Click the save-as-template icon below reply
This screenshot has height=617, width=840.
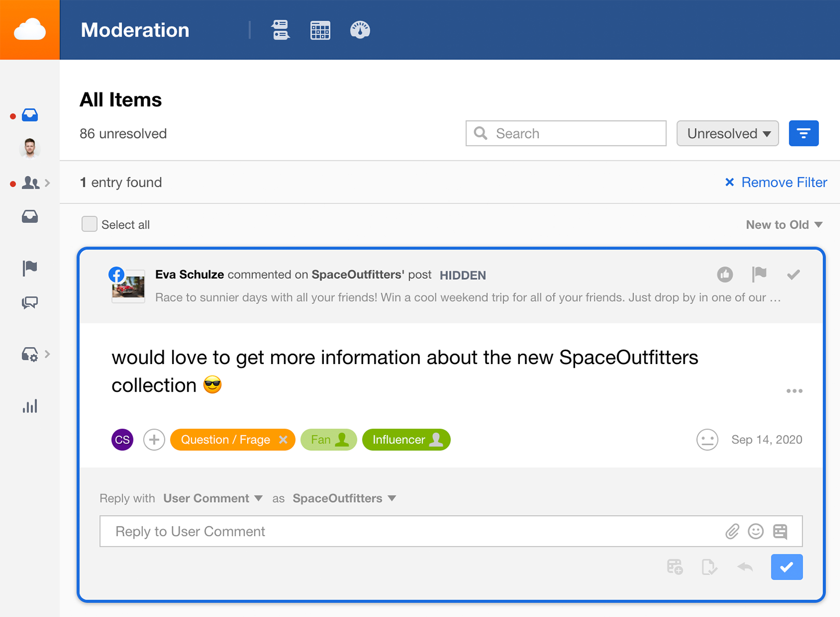[x=674, y=567]
